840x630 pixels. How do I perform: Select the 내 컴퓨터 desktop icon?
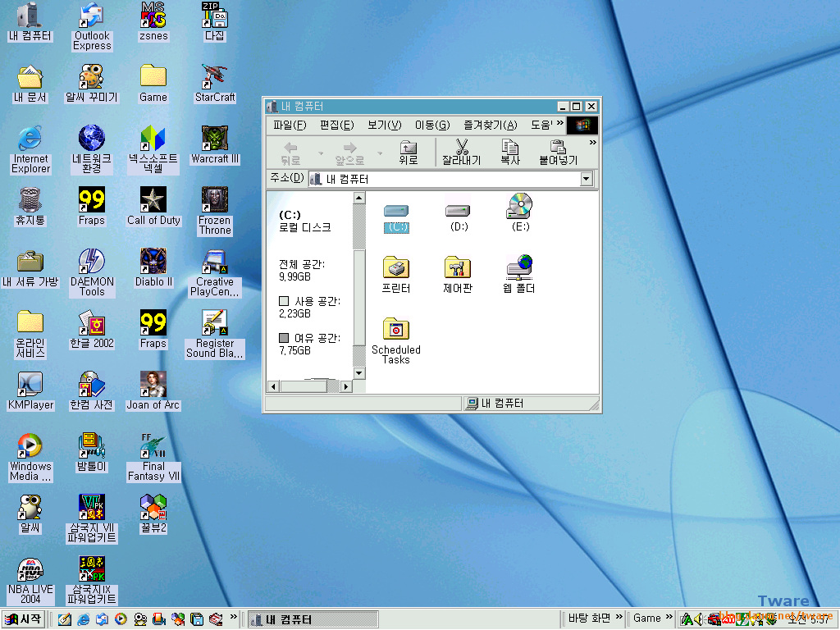click(30, 21)
